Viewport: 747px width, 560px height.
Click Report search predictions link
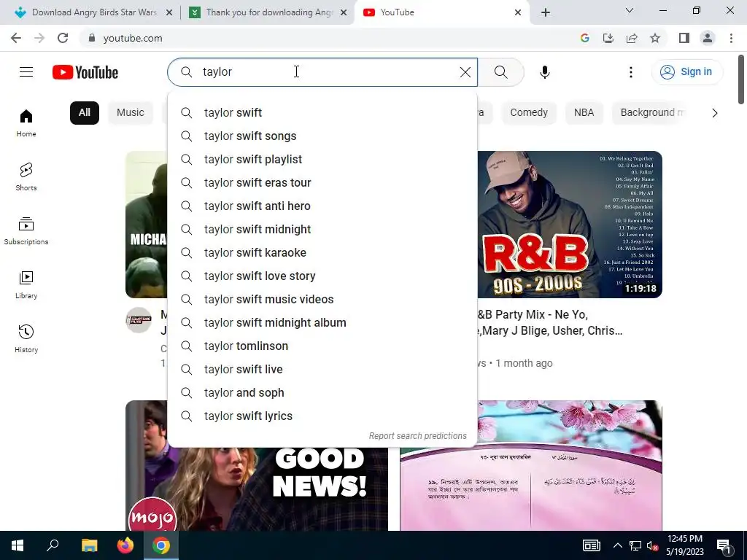click(x=418, y=436)
